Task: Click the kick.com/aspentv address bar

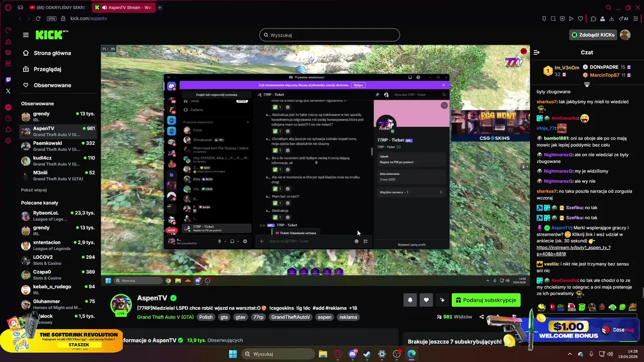Action: [x=89, y=19]
